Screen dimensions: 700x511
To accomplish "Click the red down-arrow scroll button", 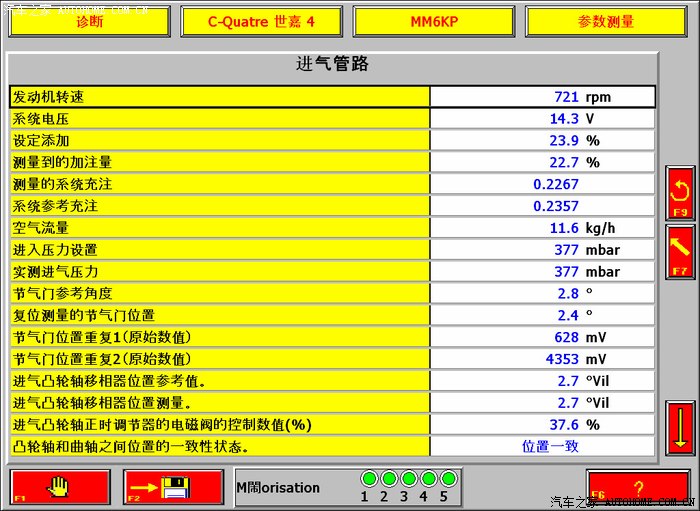I will tap(680, 428).
